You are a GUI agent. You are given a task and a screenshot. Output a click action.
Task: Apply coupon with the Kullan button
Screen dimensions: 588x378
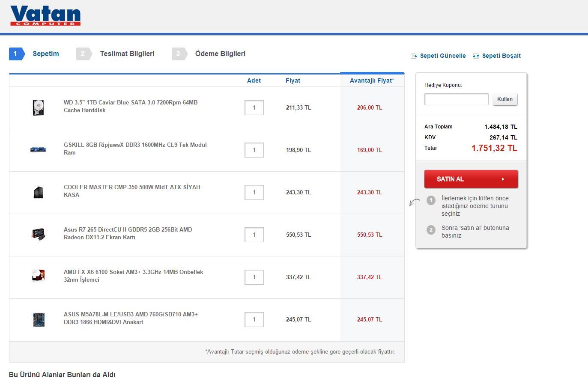(x=505, y=99)
